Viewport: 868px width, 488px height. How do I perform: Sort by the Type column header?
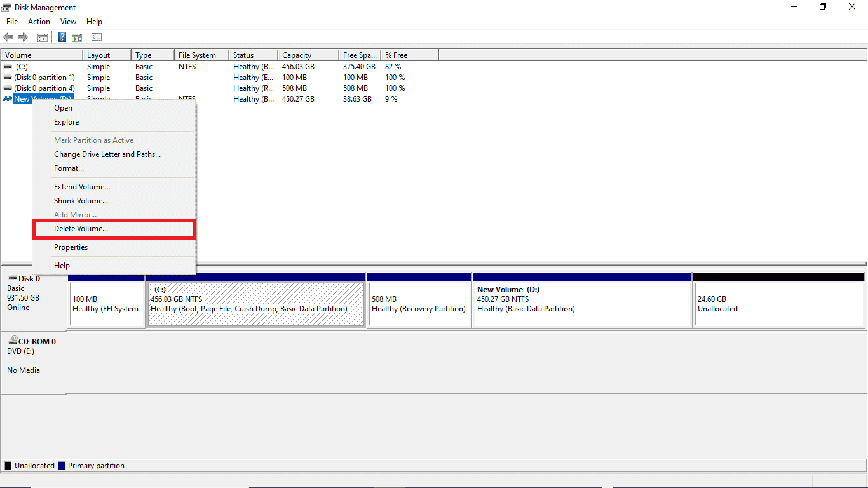[x=153, y=55]
